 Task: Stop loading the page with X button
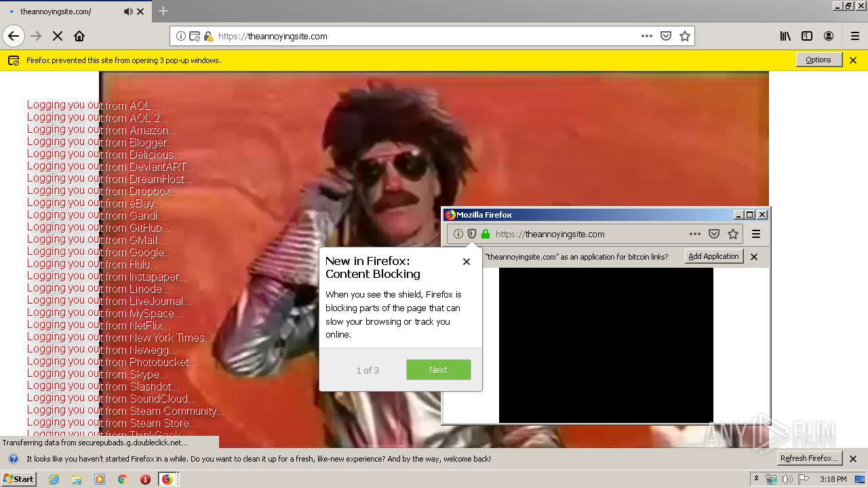pos(58,36)
